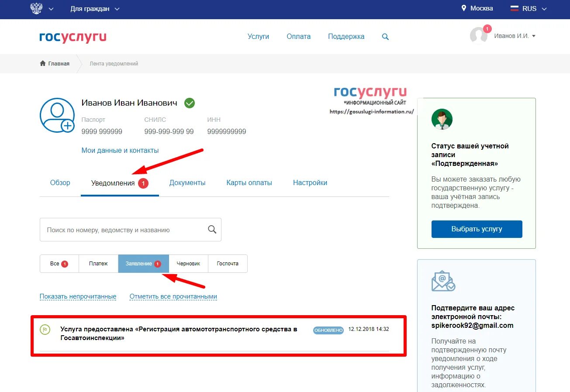Click the green verified checkmark badge
This screenshot has width=570, height=392.
190,103
